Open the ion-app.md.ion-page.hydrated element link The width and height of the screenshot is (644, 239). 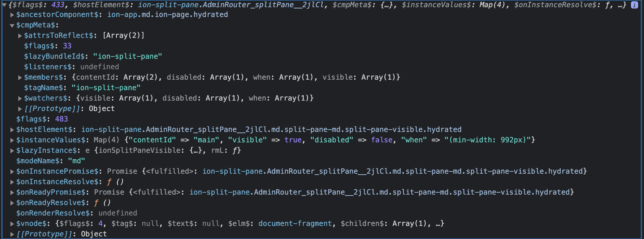point(168,15)
